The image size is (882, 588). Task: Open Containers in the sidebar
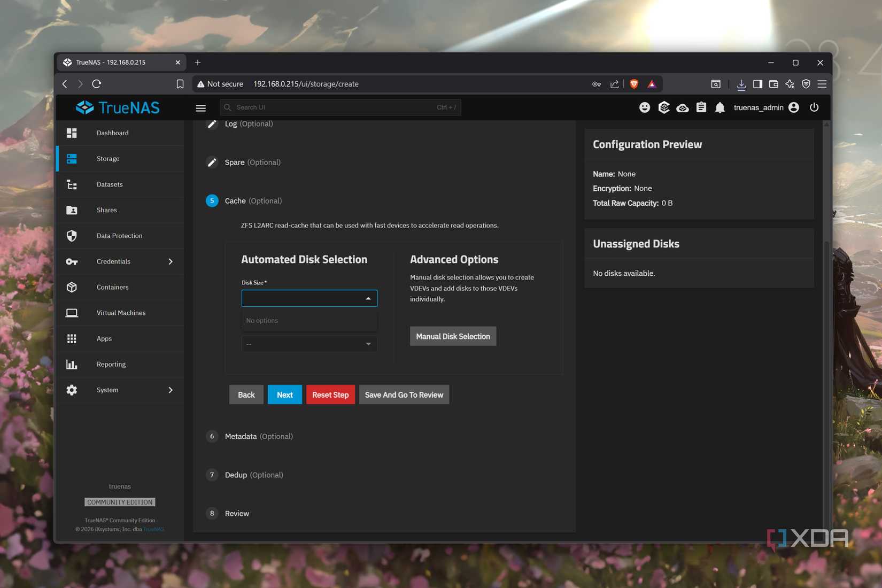120,287
